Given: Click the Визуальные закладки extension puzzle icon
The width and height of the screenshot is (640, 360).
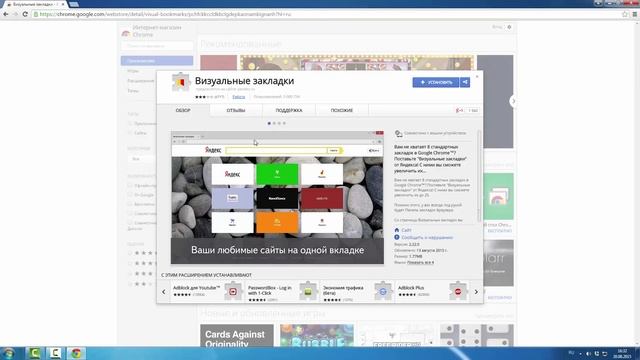Looking at the screenshot, I should click(180, 83).
